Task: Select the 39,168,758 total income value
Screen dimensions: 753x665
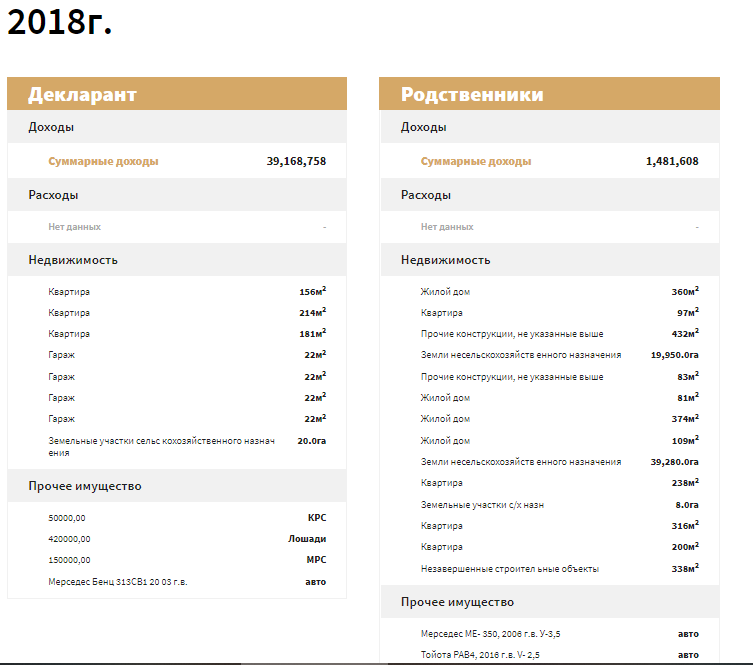Action: tap(296, 161)
